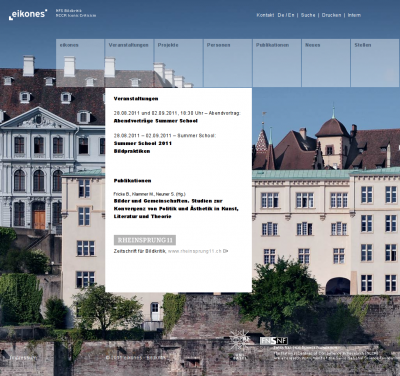Screen dimensions: 400x376
Task: Open the Bilder und Gemeinschaften publication link
Action: [176, 209]
